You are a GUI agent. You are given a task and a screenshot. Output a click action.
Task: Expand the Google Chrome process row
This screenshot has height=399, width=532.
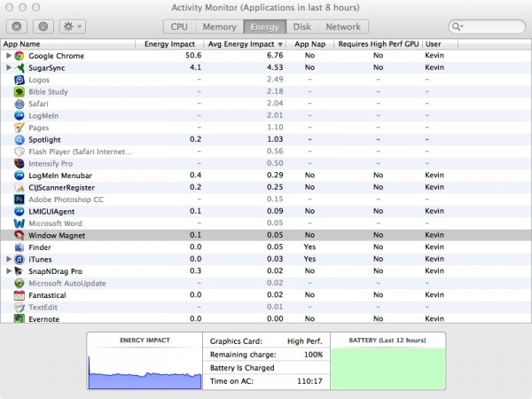pos(9,56)
